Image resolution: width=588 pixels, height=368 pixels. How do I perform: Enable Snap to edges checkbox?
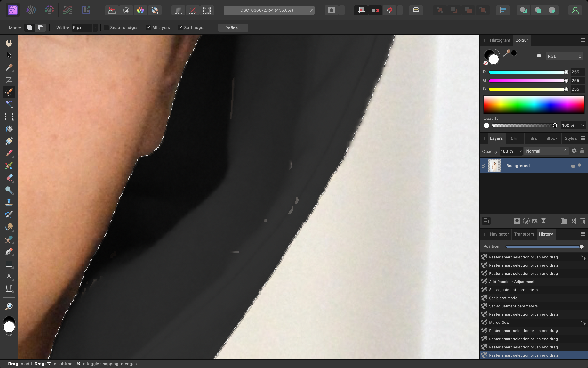tap(106, 28)
